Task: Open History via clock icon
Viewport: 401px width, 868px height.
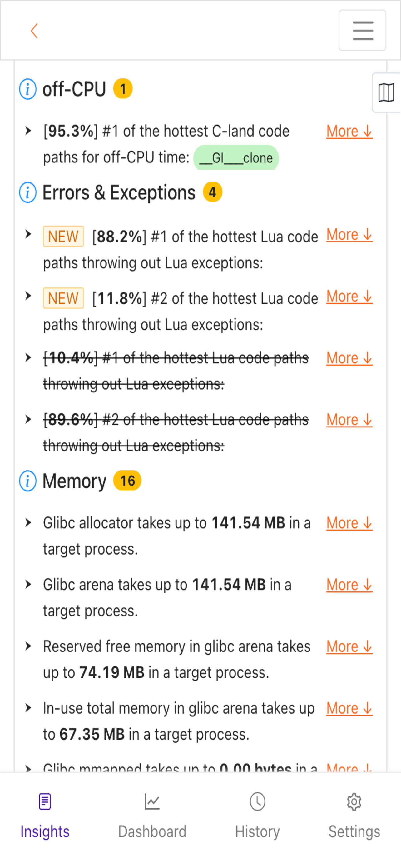Action: [x=257, y=802]
